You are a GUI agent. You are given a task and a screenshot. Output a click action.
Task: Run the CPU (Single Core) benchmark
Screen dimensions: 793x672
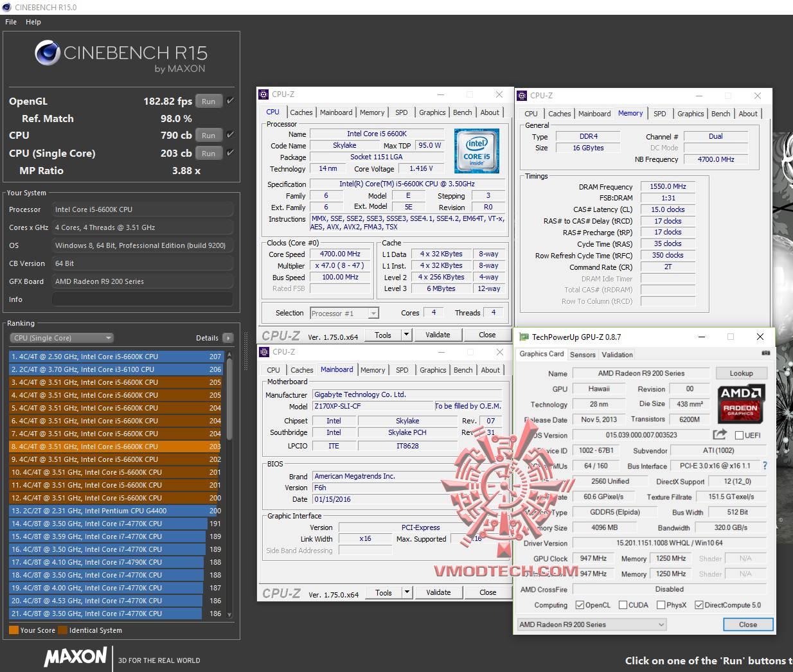click(x=209, y=153)
